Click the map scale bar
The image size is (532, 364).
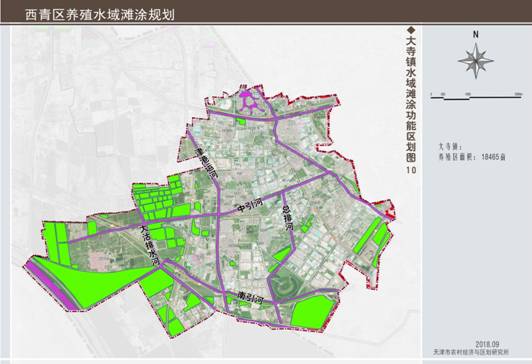(x=476, y=96)
